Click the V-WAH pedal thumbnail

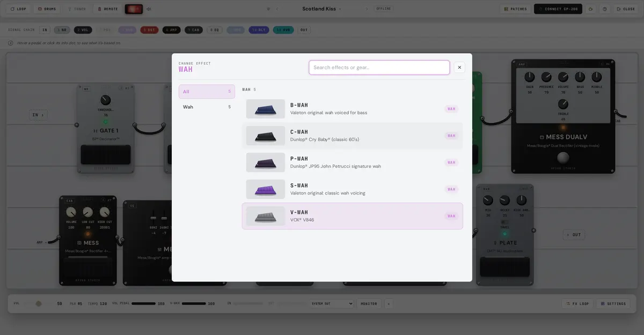pyautogui.click(x=266, y=216)
